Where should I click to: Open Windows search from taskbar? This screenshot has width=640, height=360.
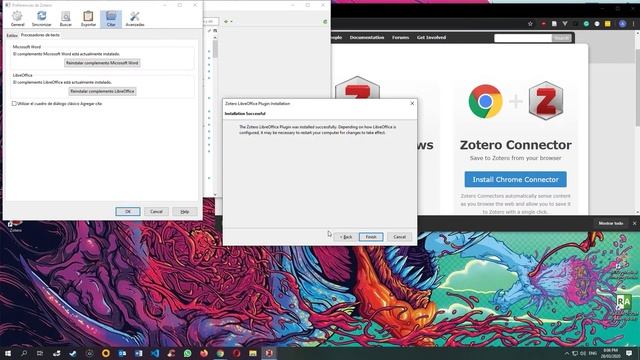24,353
